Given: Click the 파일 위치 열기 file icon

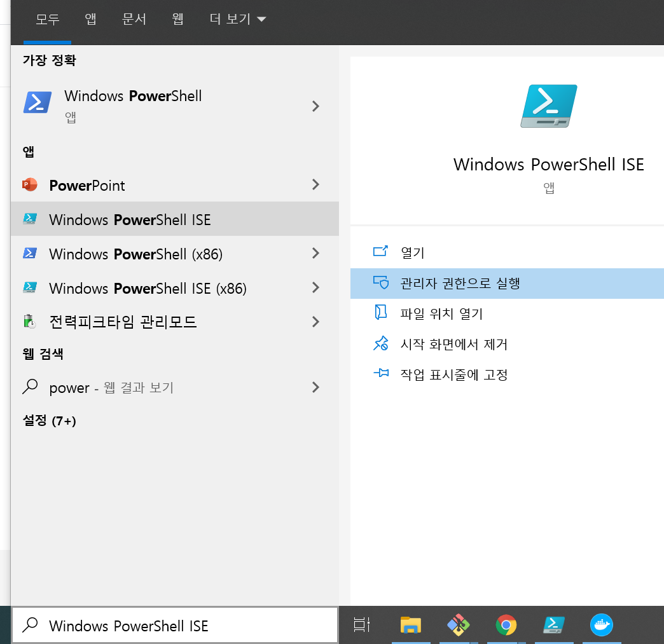Looking at the screenshot, I should pos(381,313).
